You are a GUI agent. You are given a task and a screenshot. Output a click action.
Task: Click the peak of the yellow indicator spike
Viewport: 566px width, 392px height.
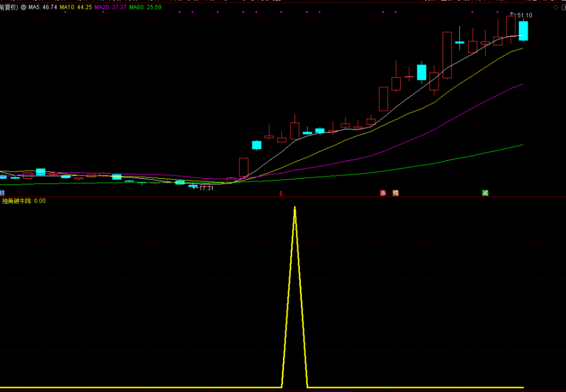tap(295, 208)
